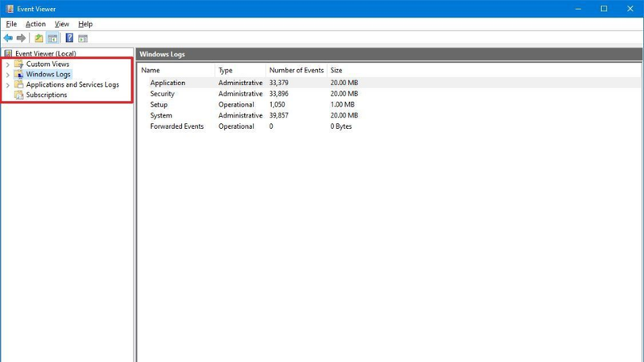Select Subscriptions label in the tree
This screenshot has width=644, height=362.
click(x=47, y=95)
